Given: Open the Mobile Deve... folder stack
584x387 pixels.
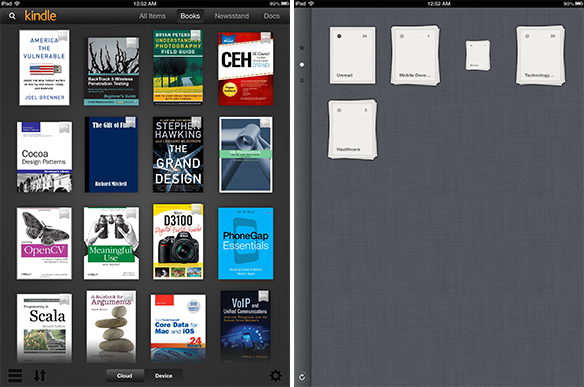Looking at the screenshot, I should tap(415, 55).
